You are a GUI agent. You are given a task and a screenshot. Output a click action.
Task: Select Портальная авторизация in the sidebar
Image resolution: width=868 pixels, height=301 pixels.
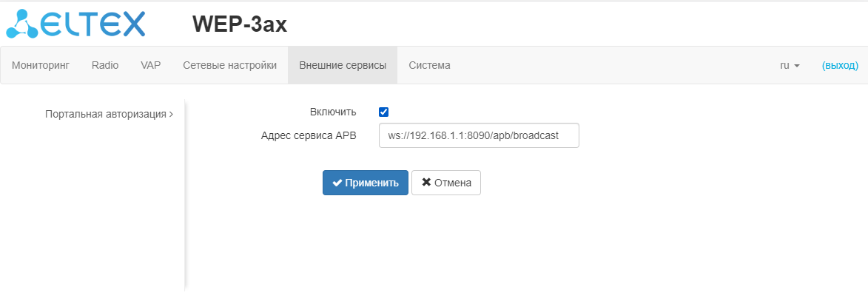[105, 115]
